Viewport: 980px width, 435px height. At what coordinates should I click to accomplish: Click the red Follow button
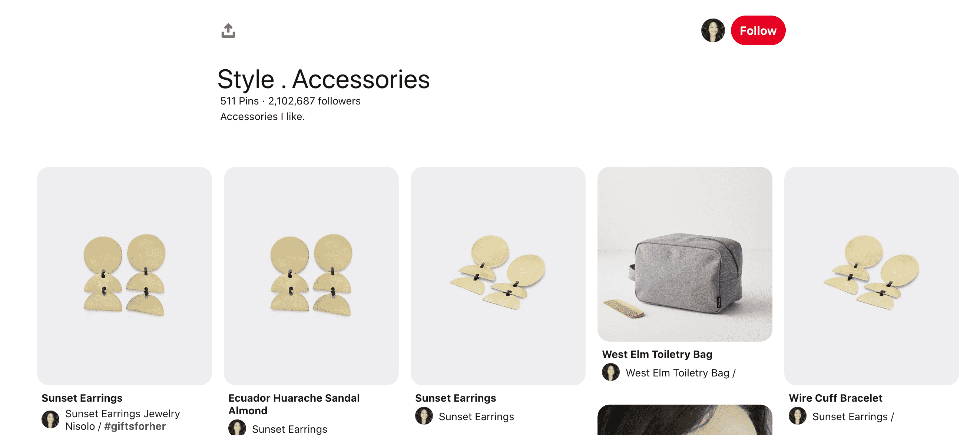tap(758, 30)
